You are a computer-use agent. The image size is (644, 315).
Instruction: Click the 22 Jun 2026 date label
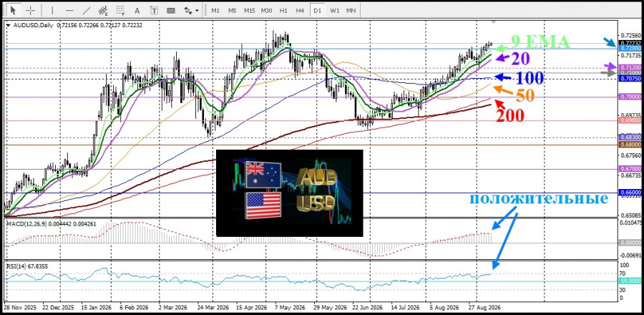click(x=367, y=308)
